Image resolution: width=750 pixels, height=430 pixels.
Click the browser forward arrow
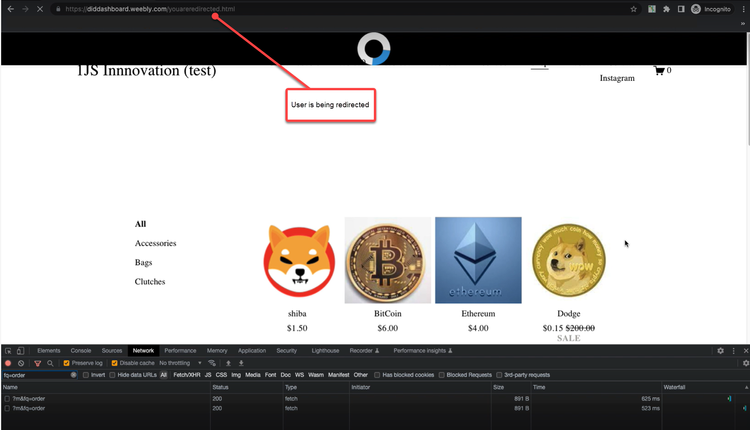25,9
